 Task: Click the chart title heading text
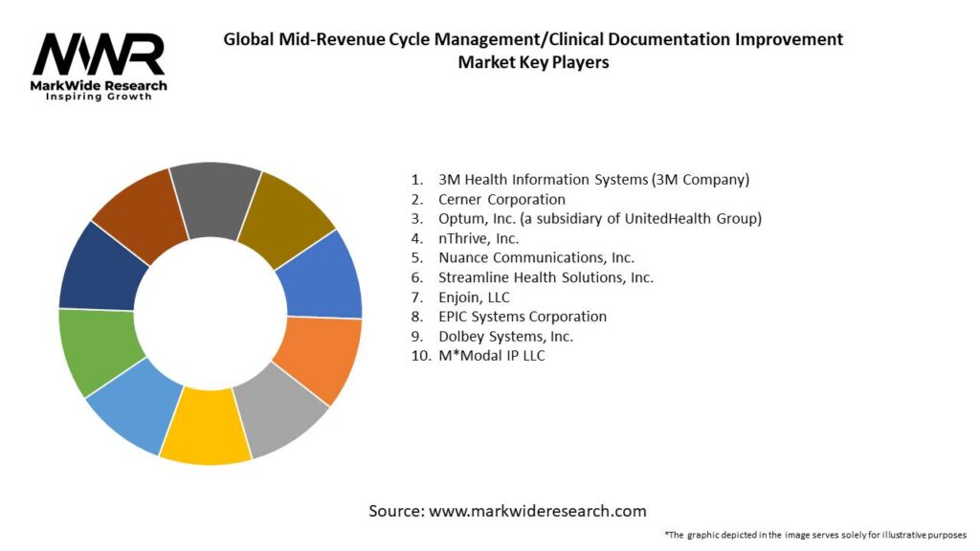[533, 51]
